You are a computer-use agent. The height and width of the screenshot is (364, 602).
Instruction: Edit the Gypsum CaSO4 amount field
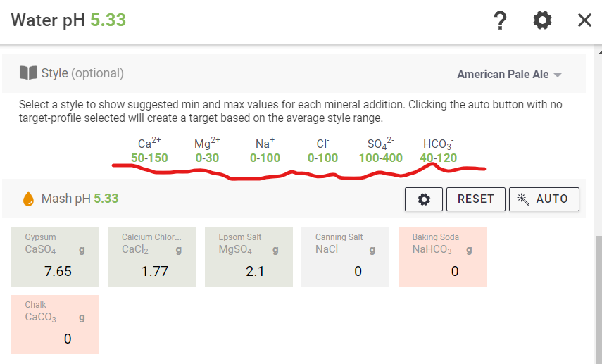58,271
